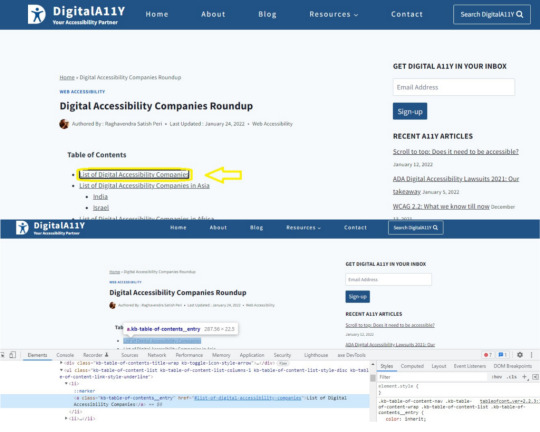540x432 pixels.
Task: Toggle computed styles sidebar icon
Action: pyautogui.click(x=536, y=377)
